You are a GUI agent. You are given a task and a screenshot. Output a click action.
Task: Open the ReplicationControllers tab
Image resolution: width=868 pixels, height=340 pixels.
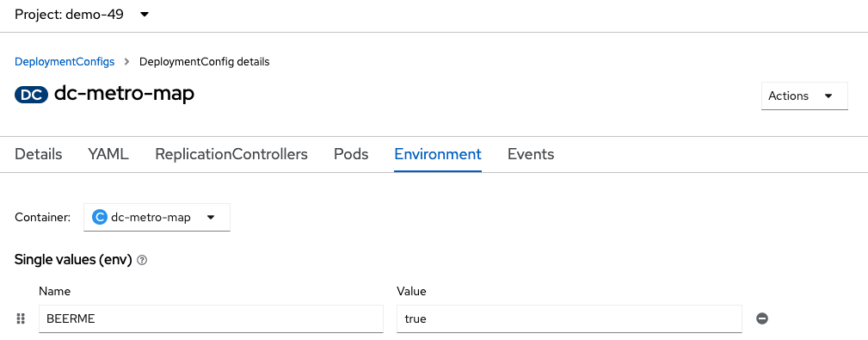(x=231, y=154)
